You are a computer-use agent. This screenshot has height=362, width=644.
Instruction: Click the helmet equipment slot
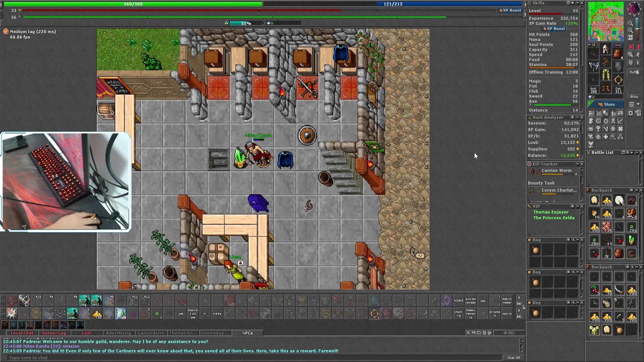(606, 49)
